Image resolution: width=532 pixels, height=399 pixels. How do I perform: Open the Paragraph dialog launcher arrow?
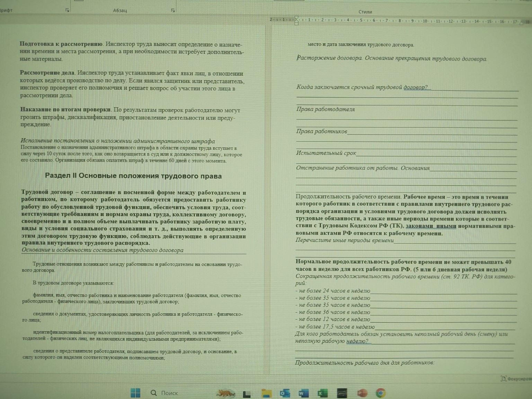(173, 11)
